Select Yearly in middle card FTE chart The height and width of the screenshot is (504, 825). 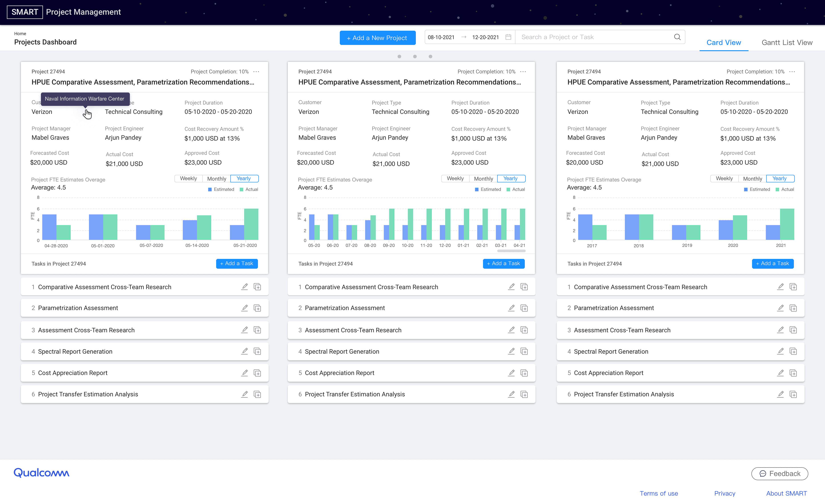[x=511, y=179]
